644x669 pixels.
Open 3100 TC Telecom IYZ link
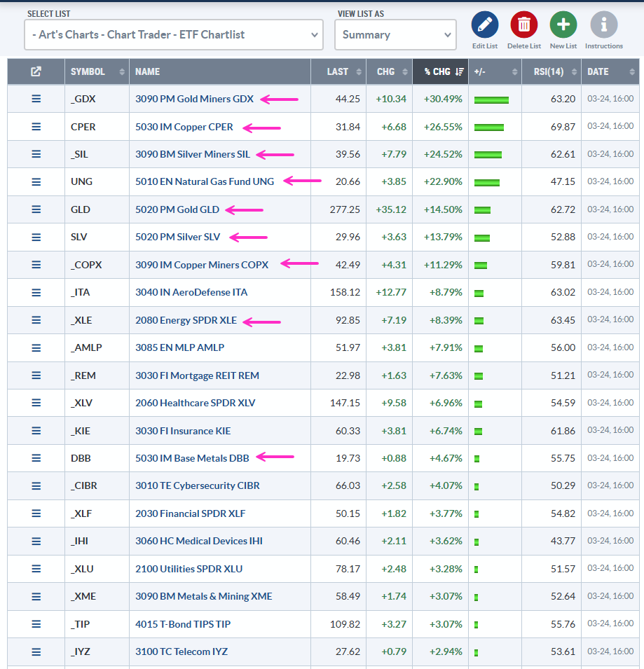[x=181, y=652]
